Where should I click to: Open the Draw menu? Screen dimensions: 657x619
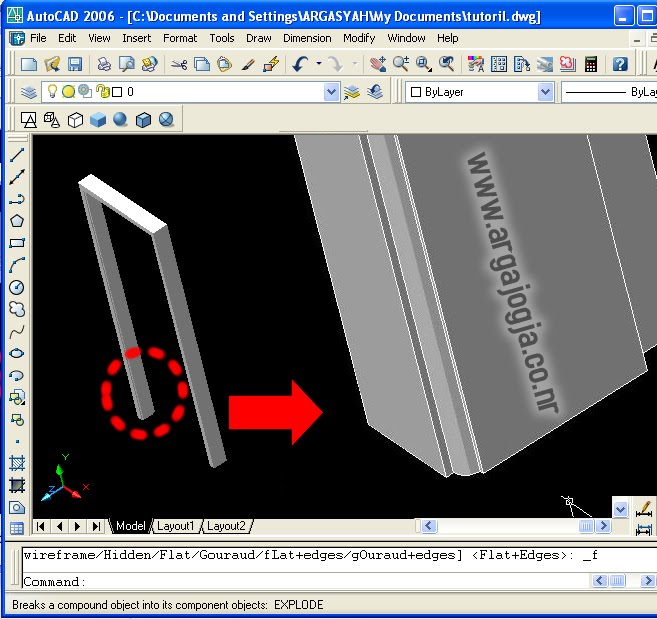pos(259,38)
